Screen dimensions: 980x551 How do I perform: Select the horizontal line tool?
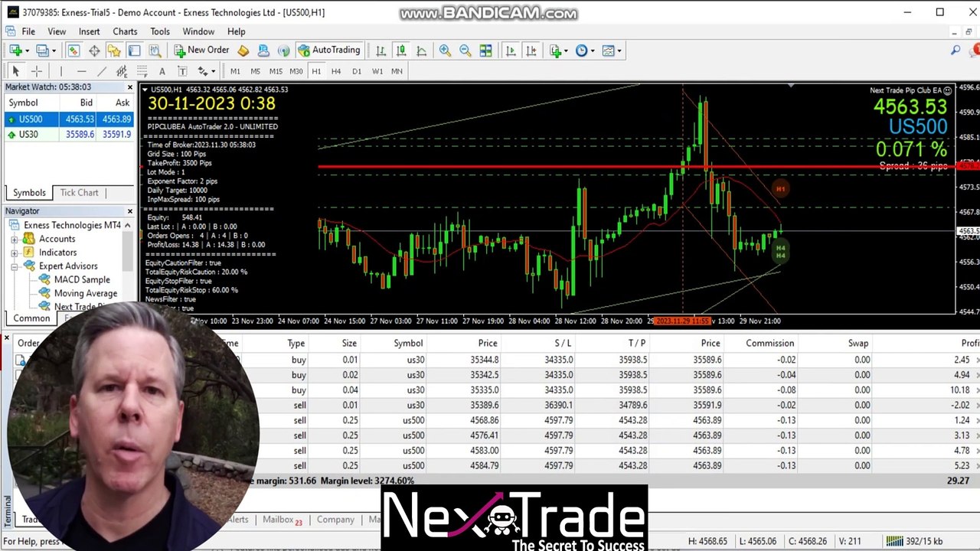(81, 71)
